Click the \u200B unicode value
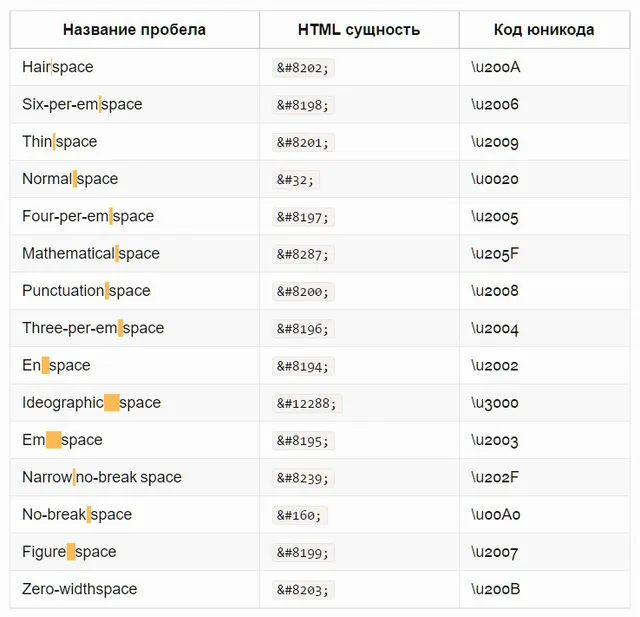The height and width of the screenshot is (617, 640). 496,589
